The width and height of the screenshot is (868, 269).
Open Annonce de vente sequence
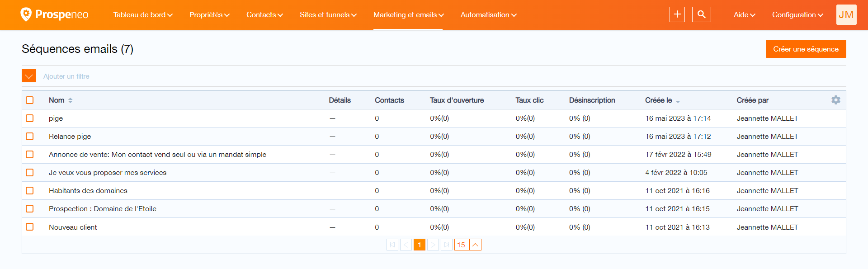[157, 155]
